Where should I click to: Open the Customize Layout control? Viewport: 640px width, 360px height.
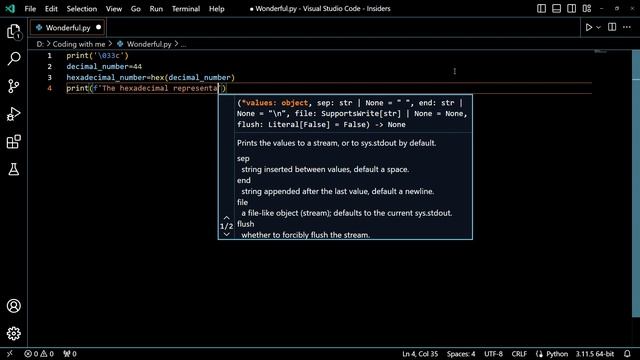coord(587,9)
